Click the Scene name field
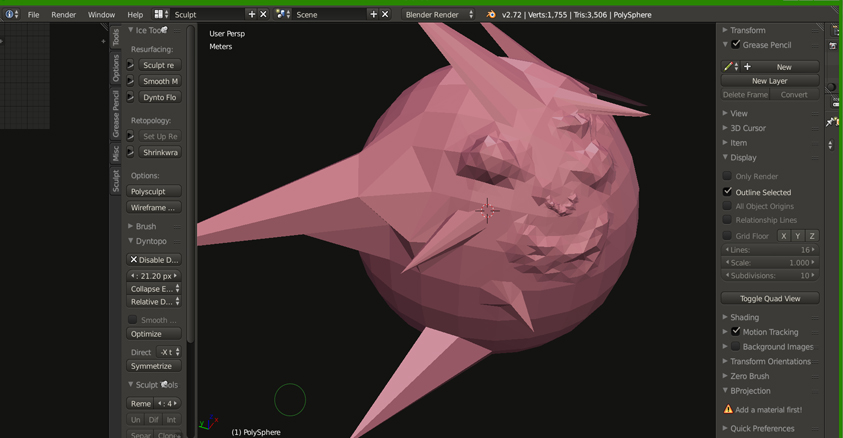The image size is (843, 438). coord(330,15)
